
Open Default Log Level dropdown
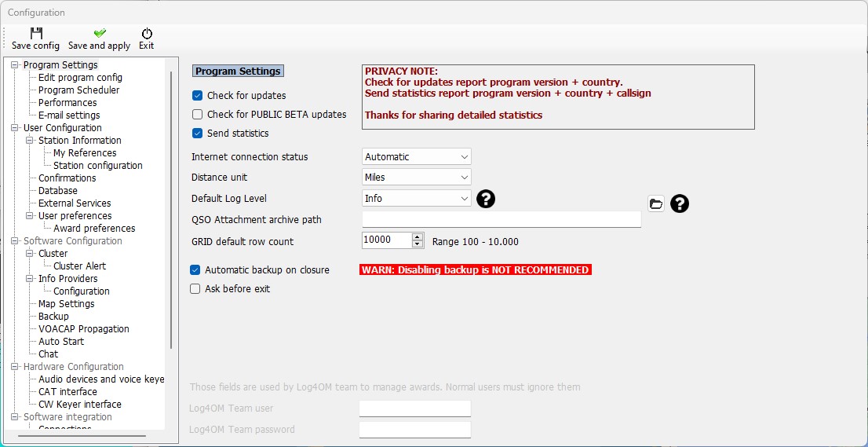pyautogui.click(x=416, y=198)
